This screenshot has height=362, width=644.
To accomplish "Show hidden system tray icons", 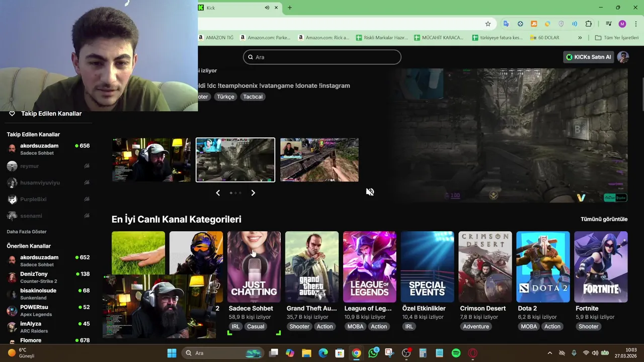I will point(549,353).
